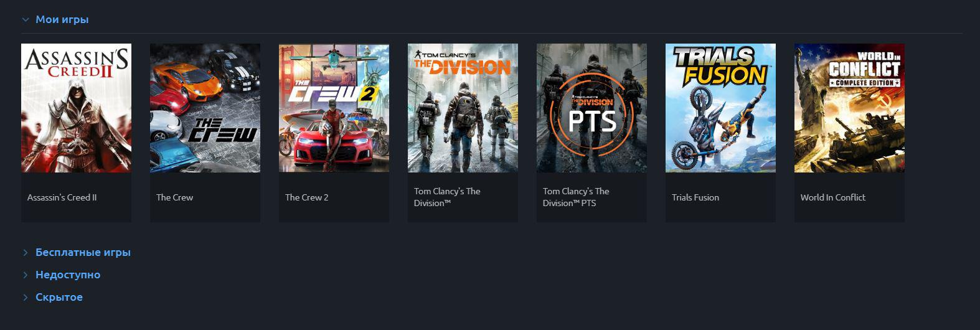Select The Crew game cover
The image size is (980, 330).
tap(205, 108)
